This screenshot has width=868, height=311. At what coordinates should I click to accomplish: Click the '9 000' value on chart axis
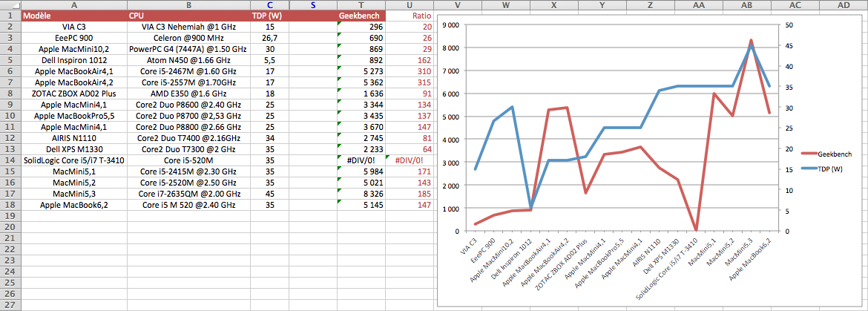[450, 25]
